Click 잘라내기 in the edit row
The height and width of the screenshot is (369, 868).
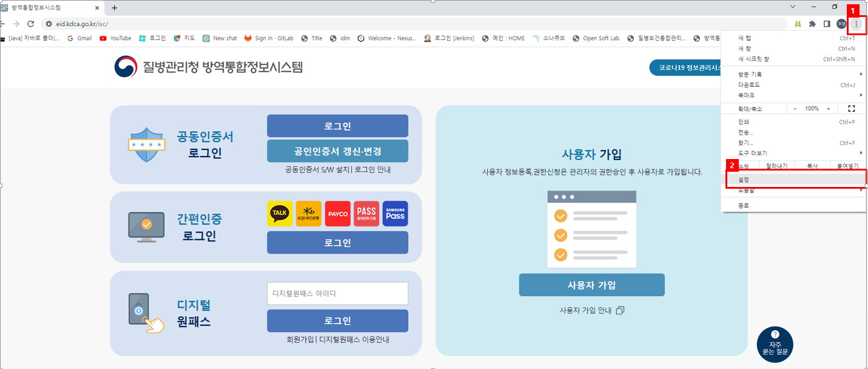point(776,166)
